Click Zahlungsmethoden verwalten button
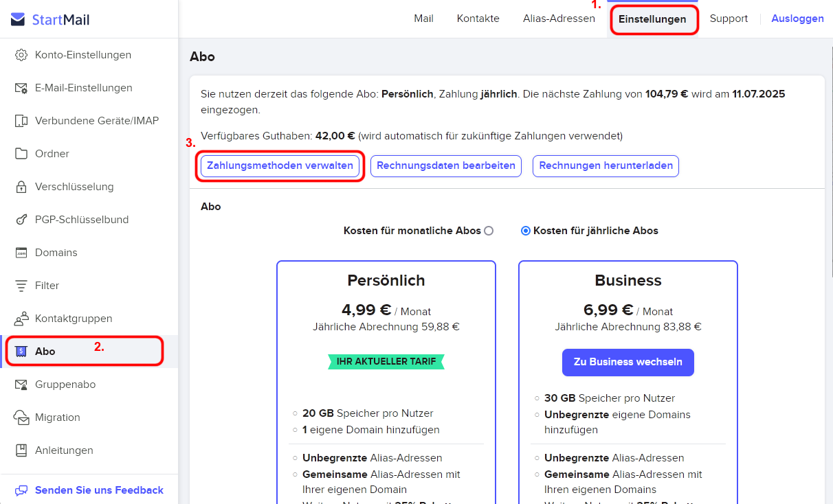 coord(280,165)
